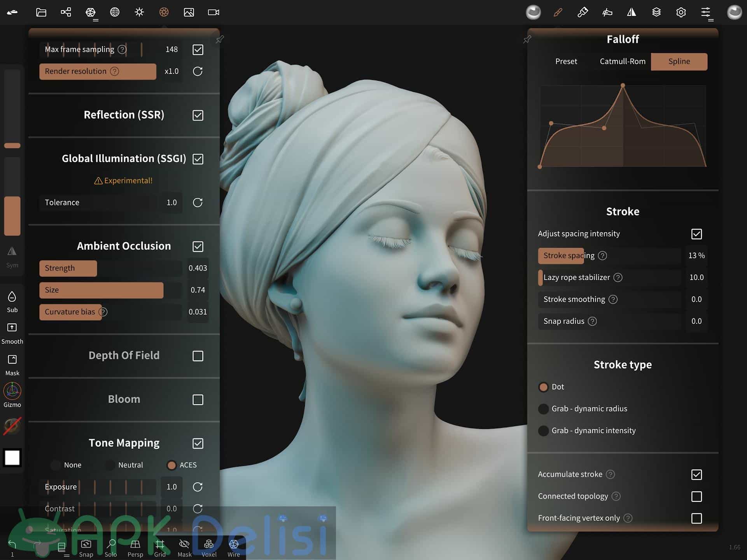Click the Stroke smoothing value field

(x=696, y=299)
